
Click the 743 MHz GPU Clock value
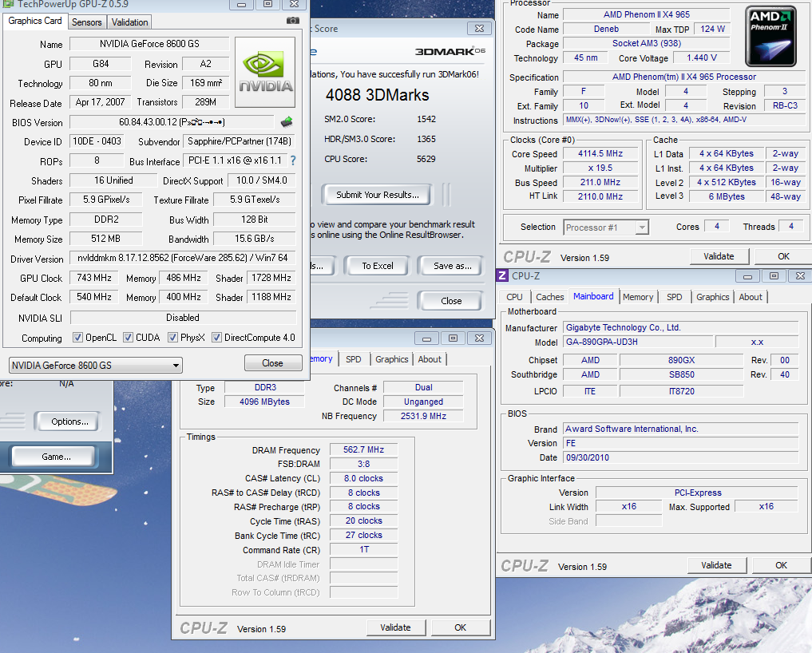93,278
